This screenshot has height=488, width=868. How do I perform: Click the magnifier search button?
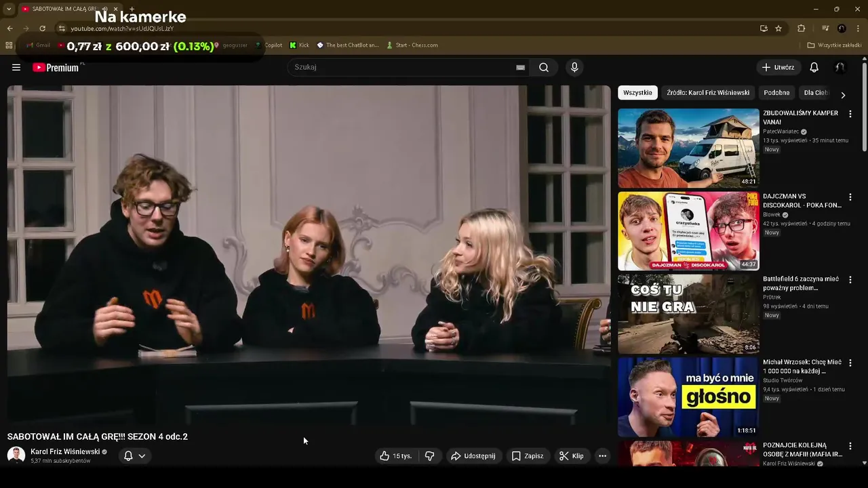pyautogui.click(x=544, y=67)
